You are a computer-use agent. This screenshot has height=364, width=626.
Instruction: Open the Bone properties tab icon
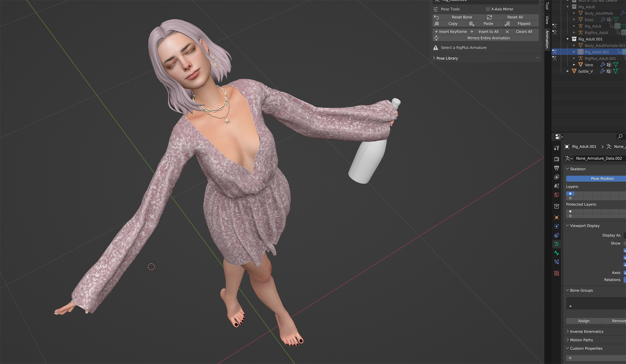tap(557, 253)
